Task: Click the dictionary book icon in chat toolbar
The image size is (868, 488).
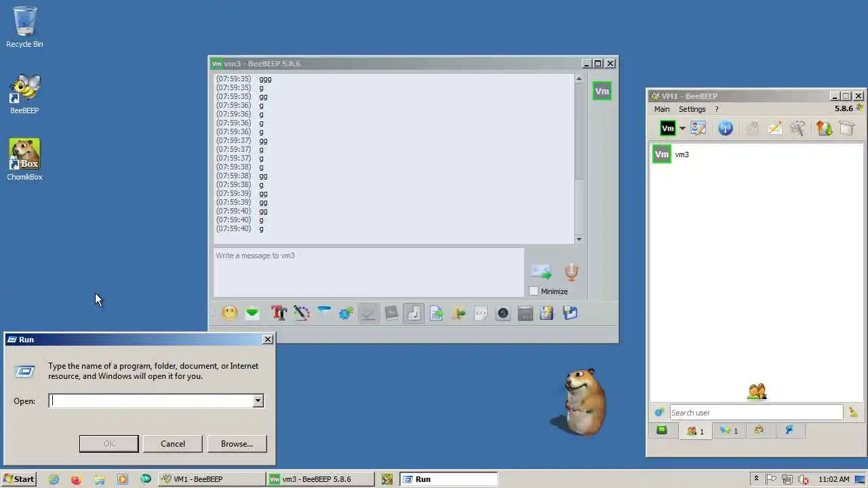Action: point(391,313)
